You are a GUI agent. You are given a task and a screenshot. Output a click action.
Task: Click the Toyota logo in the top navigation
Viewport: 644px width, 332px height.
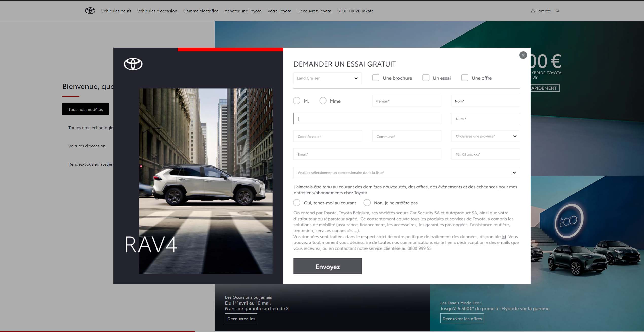pyautogui.click(x=90, y=11)
